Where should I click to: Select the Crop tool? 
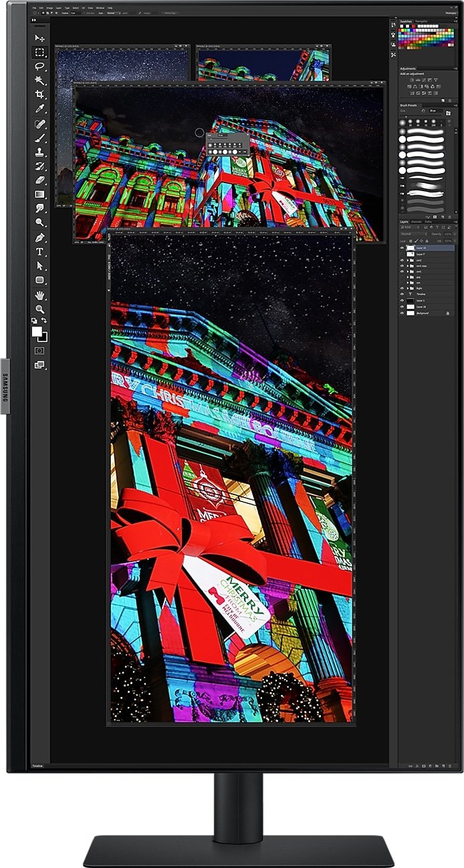39,94
